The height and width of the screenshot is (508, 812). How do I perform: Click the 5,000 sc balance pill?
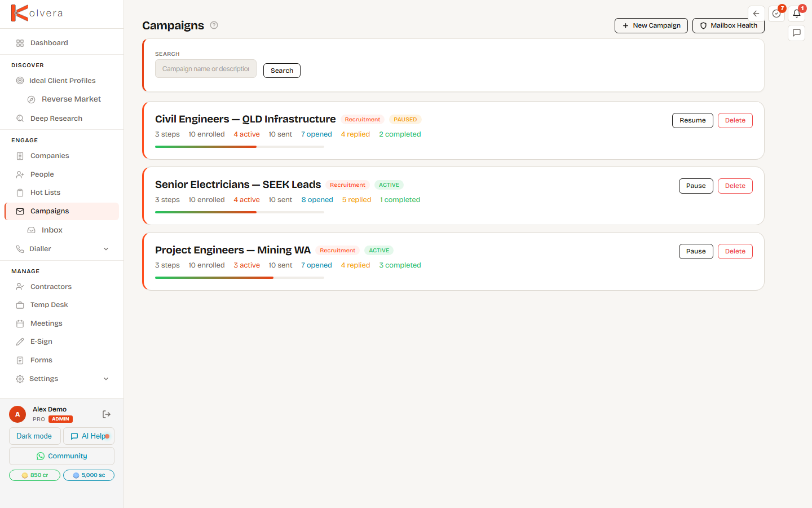point(89,475)
